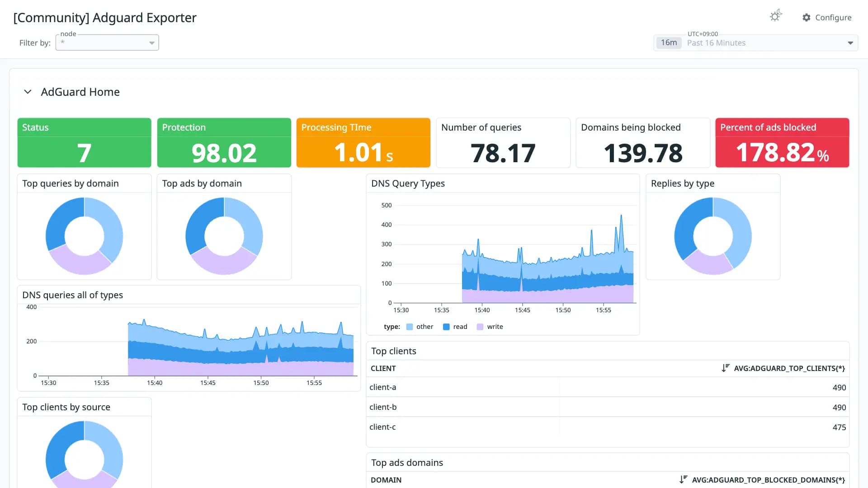Viewport: 868px width, 488px height.
Task: Click the Top clients by source donut chart
Action: (84, 454)
